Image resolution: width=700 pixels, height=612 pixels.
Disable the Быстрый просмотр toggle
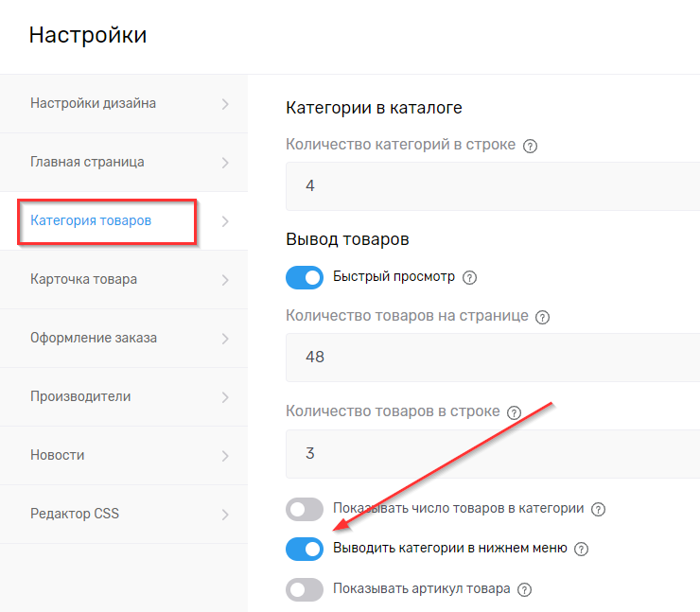(305, 278)
